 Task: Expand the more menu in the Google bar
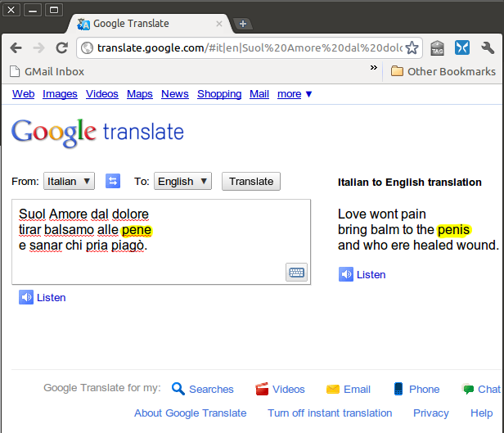click(295, 94)
